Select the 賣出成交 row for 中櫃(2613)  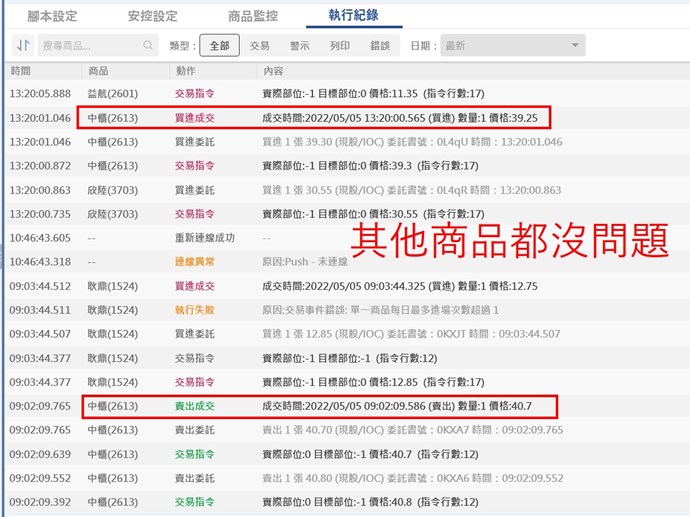pyautogui.click(x=194, y=406)
